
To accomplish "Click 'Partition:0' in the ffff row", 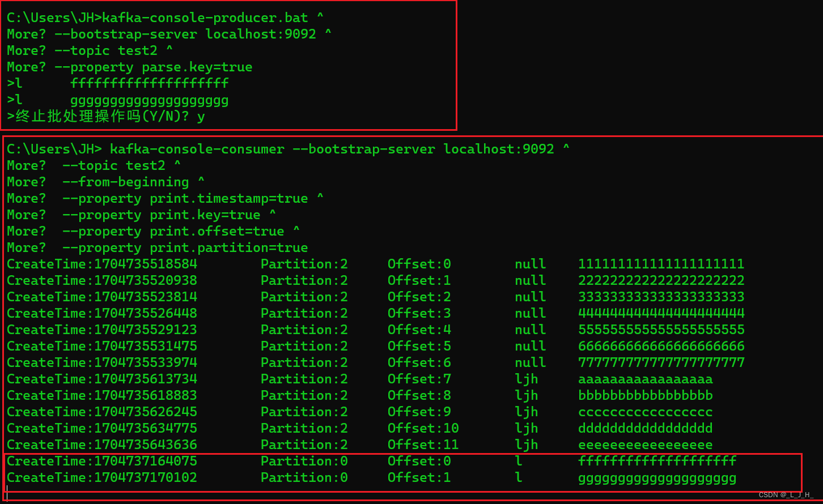I will 304,461.
